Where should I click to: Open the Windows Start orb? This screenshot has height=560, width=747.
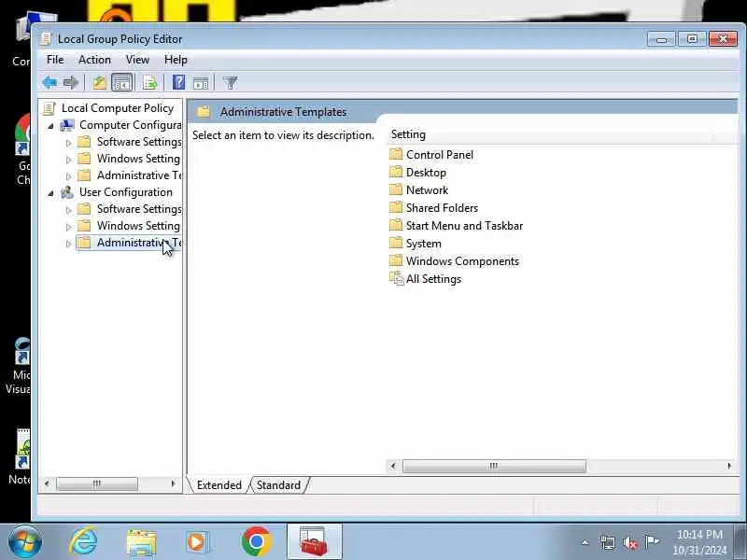point(25,542)
